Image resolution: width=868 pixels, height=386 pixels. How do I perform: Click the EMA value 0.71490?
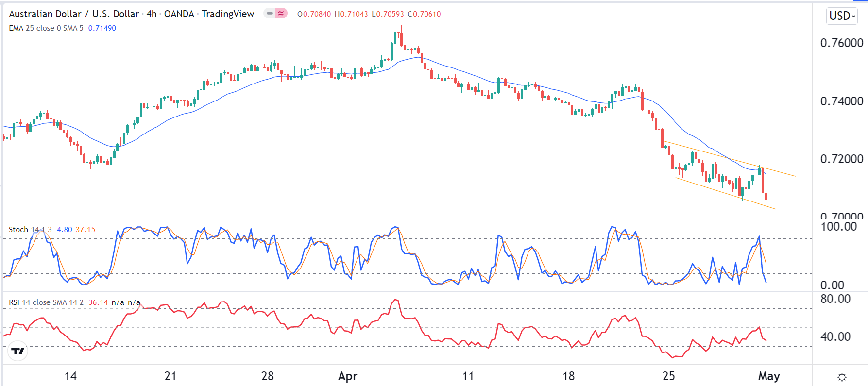pyautogui.click(x=102, y=28)
